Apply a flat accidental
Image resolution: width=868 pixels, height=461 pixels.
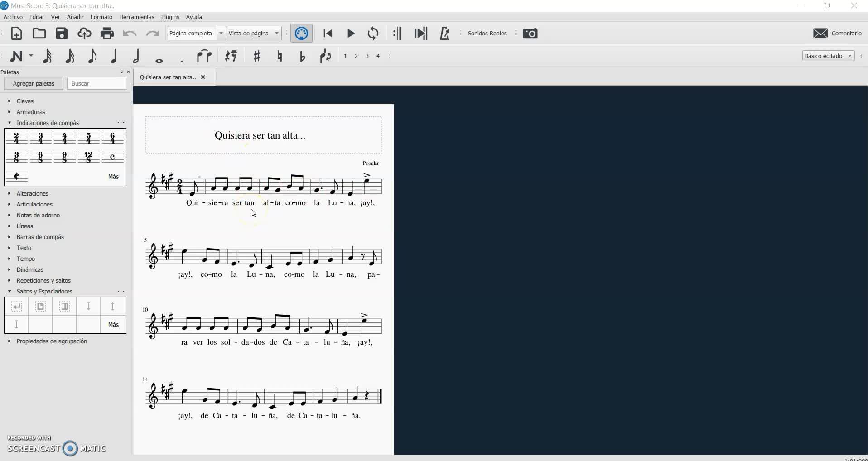[x=303, y=56]
